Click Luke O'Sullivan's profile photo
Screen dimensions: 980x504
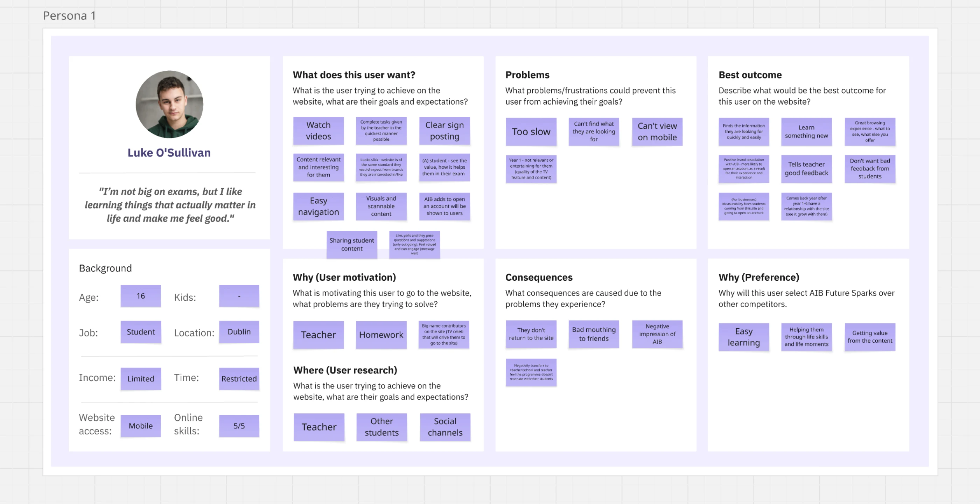[x=169, y=104]
